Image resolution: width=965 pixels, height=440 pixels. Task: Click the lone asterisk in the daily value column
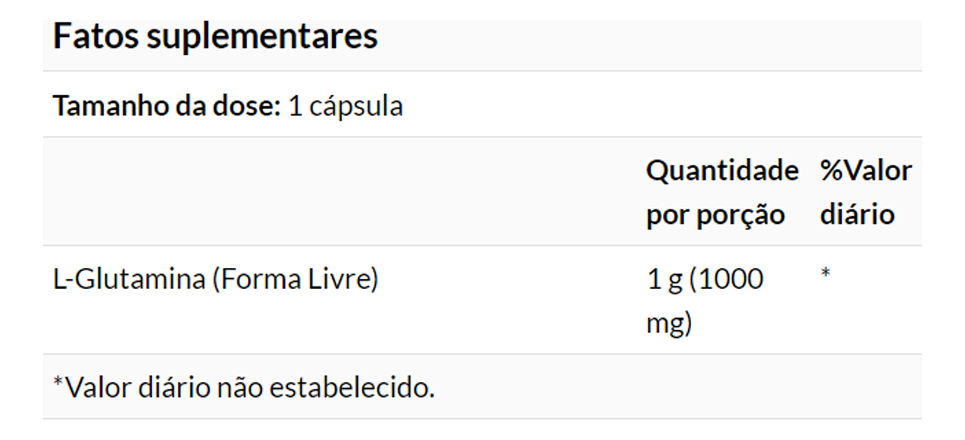(826, 275)
